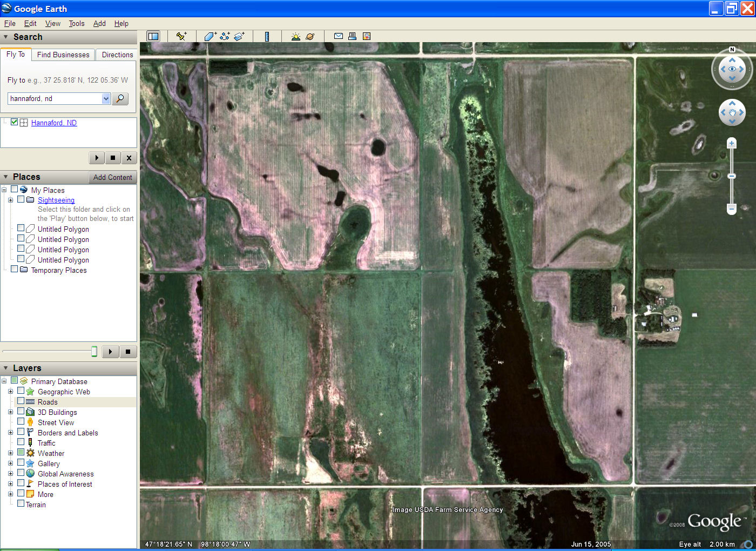
Task: Open the Fly To search history dropdown
Action: point(106,98)
